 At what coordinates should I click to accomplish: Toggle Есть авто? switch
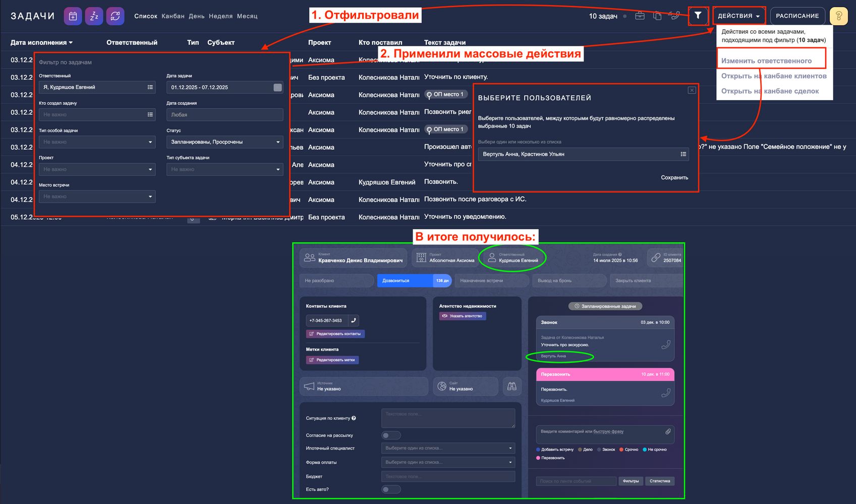click(x=391, y=489)
